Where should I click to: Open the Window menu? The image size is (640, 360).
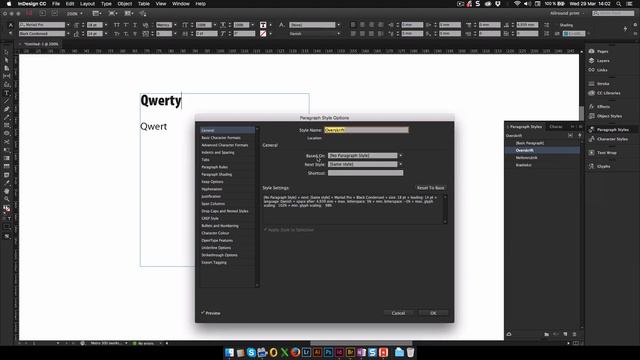coord(180,4)
